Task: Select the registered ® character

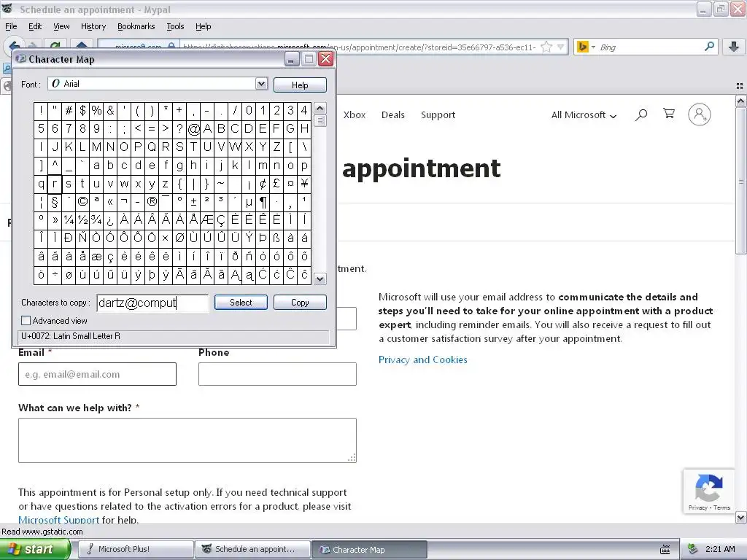Action: coord(152,202)
